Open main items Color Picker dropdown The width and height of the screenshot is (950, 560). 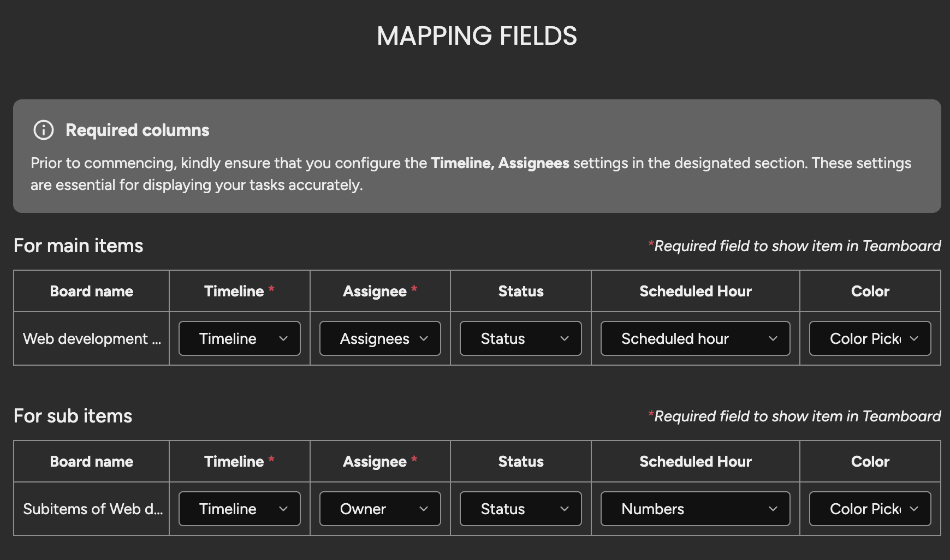[x=870, y=338]
